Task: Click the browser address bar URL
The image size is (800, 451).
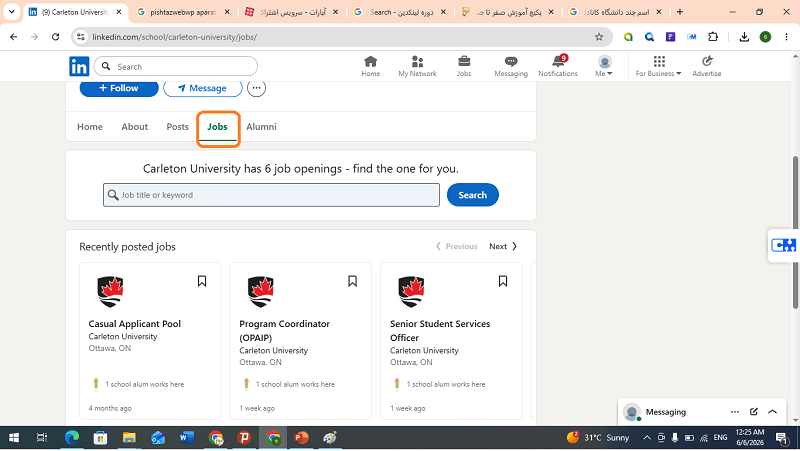Action: click(174, 37)
